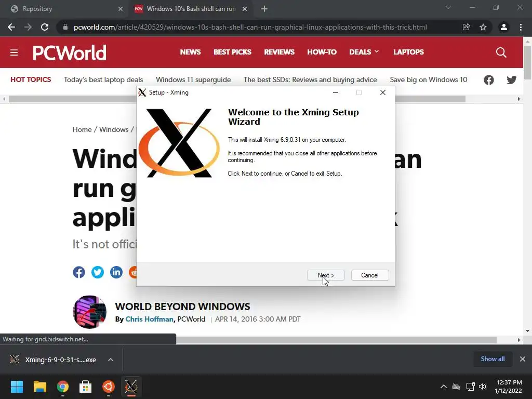Share article via LinkedIn round icon
Viewport: 532px width, 399px height.
click(x=116, y=272)
